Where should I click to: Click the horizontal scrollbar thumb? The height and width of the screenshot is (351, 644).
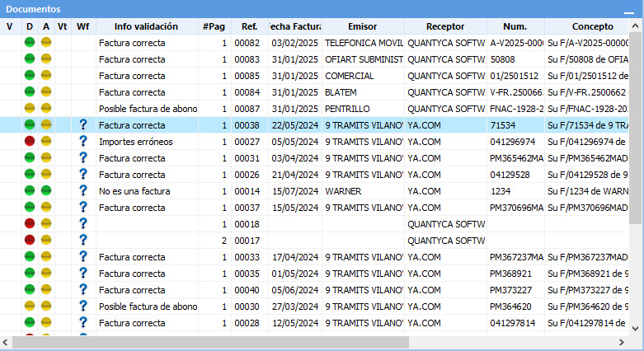211,342
